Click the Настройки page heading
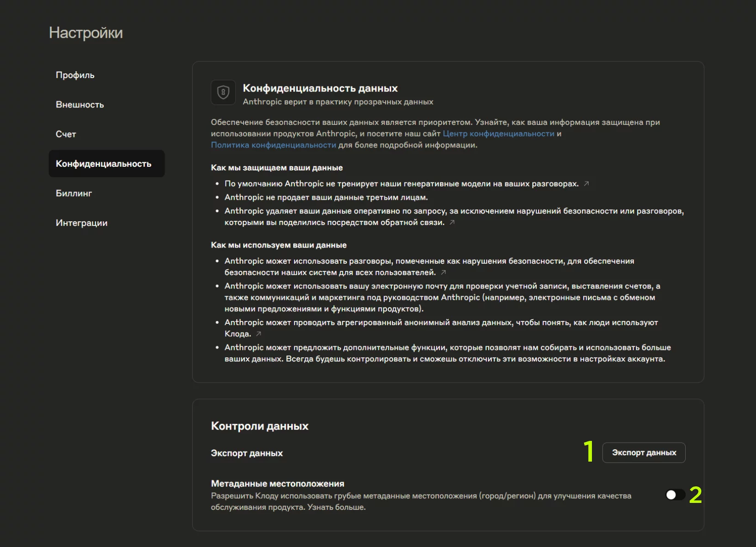The width and height of the screenshot is (756, 547). pyautogui.click(x=86, y=33)
